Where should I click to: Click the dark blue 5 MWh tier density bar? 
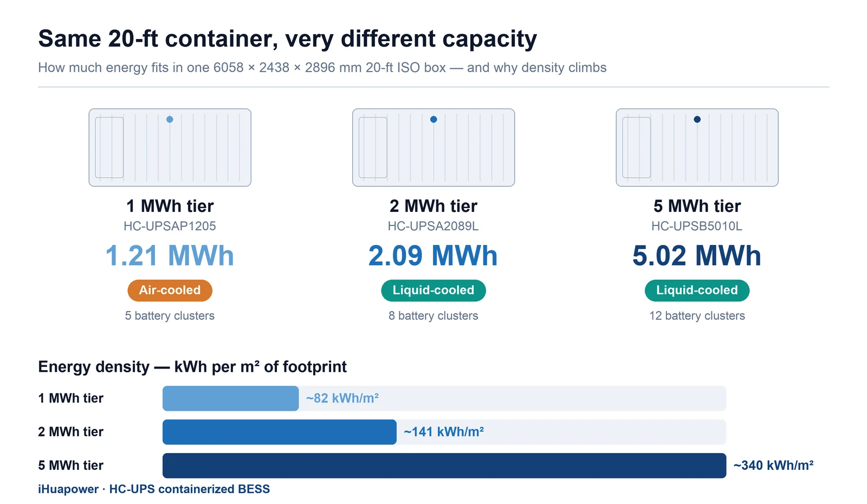tap(444, 466)
